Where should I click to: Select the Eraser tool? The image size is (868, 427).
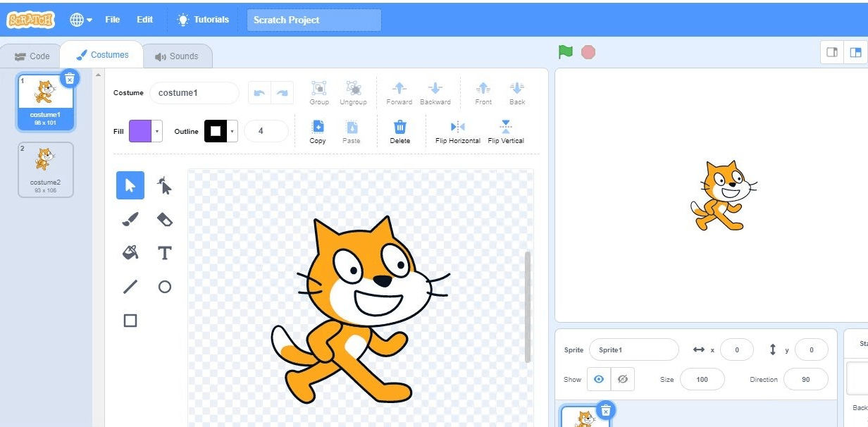tap(164, 220)
